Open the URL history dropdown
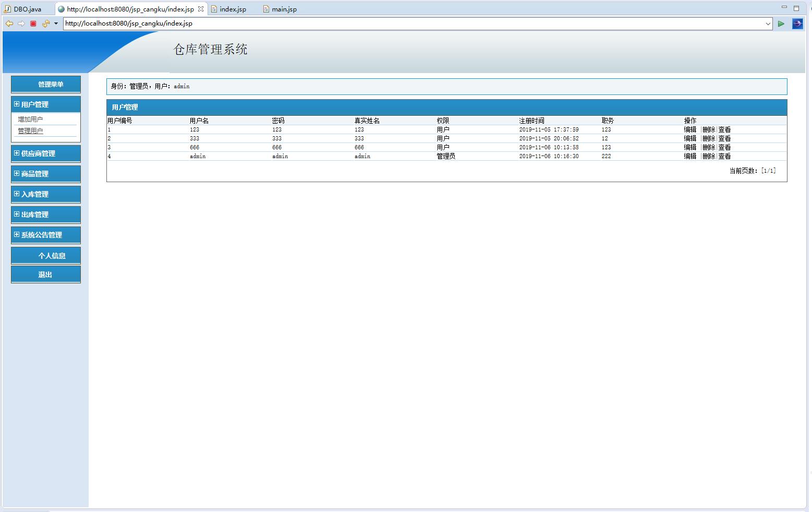 pos(768,23)
